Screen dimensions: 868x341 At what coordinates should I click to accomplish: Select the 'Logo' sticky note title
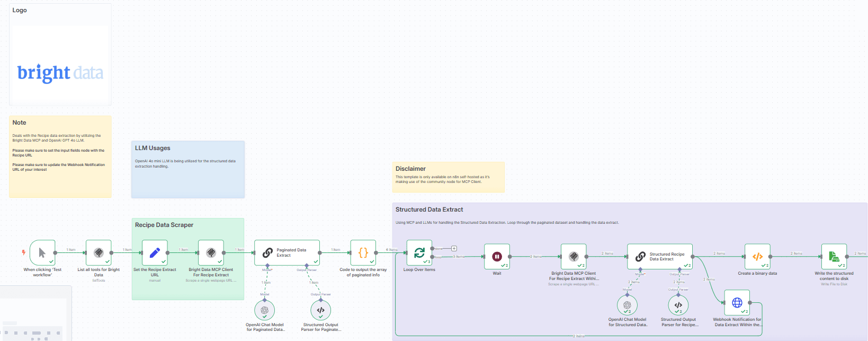(20, 10)
